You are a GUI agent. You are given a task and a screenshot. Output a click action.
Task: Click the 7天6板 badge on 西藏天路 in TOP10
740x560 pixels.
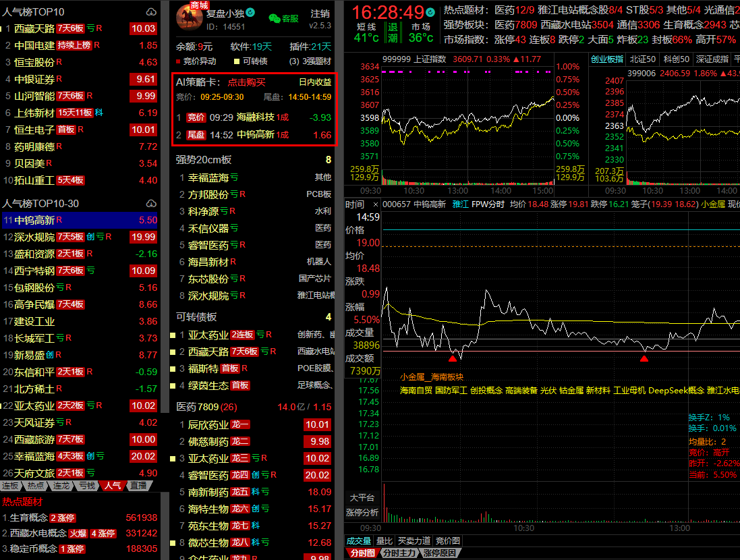tap(70, 28)
